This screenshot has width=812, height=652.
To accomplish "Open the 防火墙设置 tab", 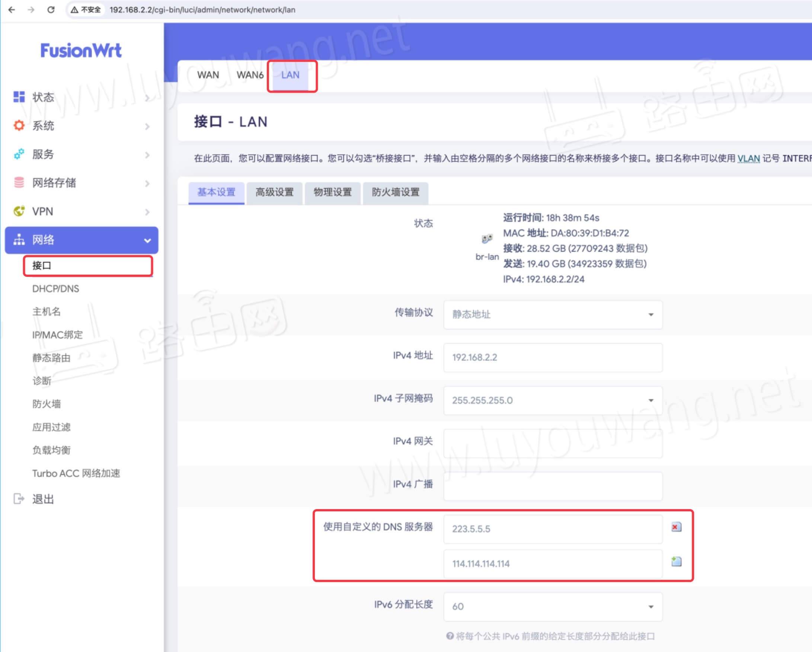I will [x=395, y=192].
